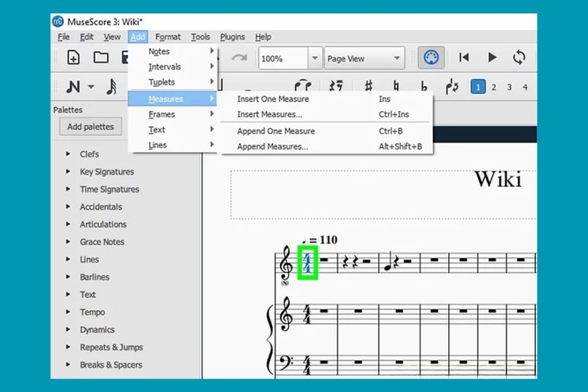Select the 4/4 time signature on top staff
Image resolution: width=588 pixels, height=392 pixels.
coord(307,263)
